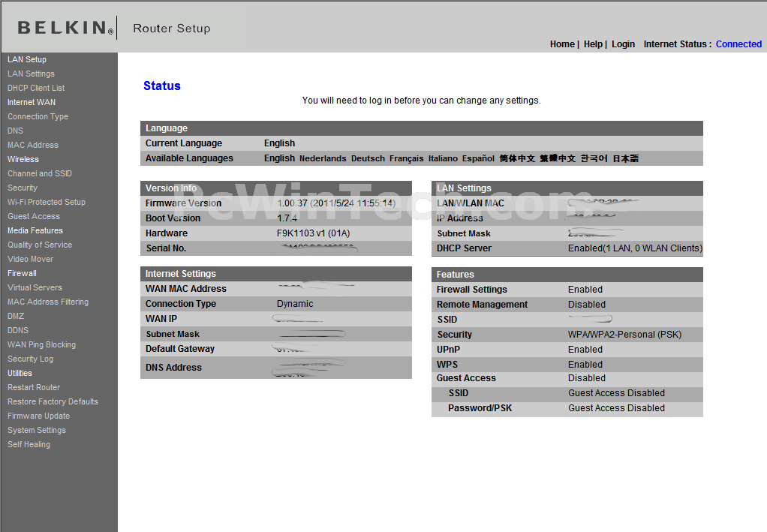The height and width of the screenshot is (532, 767).
Task: Open the Restart Router page
Action: click(34, 387)
